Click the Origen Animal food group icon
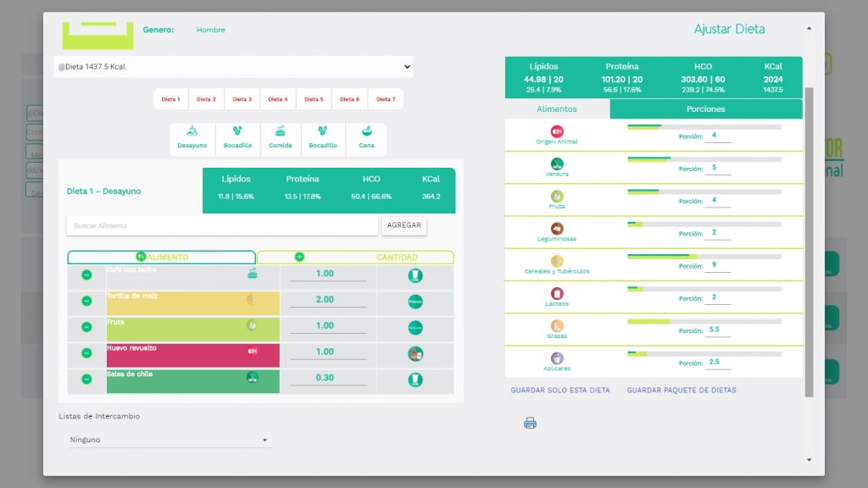 click(x=556, y=131)
